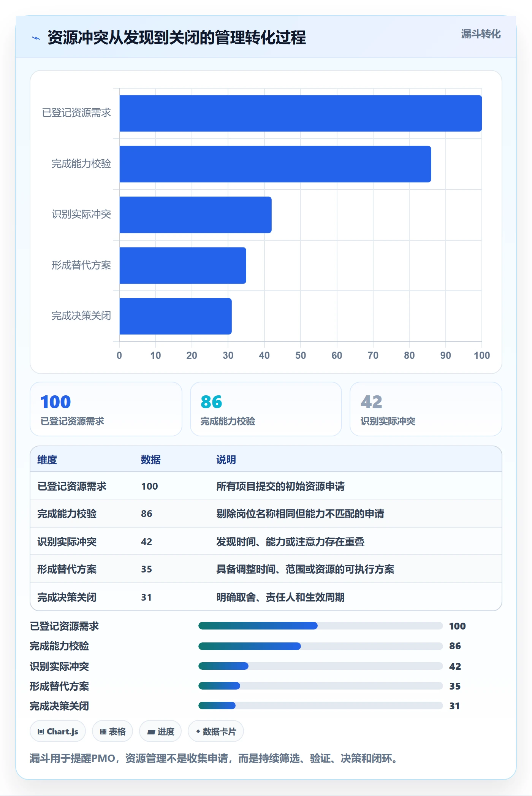Click table cell 剔除岗位名称相同但能力不匹配的申请
The height and width of the screenshot is (796, 532).
click(x=300, y=514)
